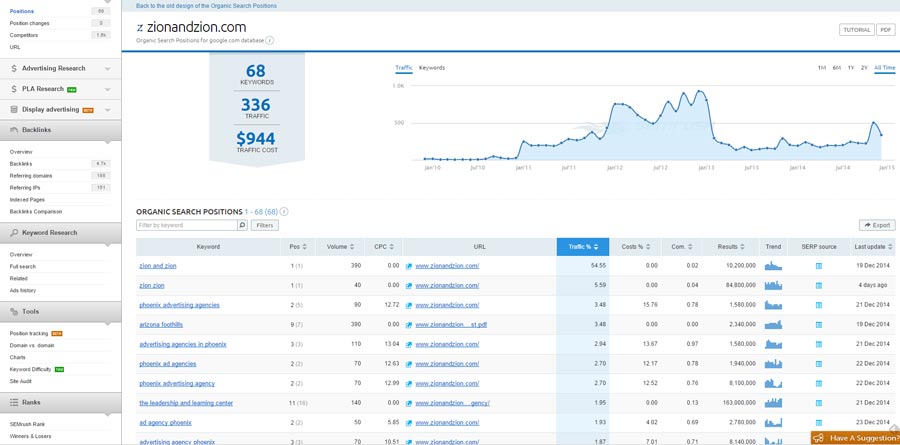Image resolution: width=900 pixels, height=445 pixels.
Task: View SERP source icon for advertising agencies in phoenix
Action: click(x=819, y=345)
